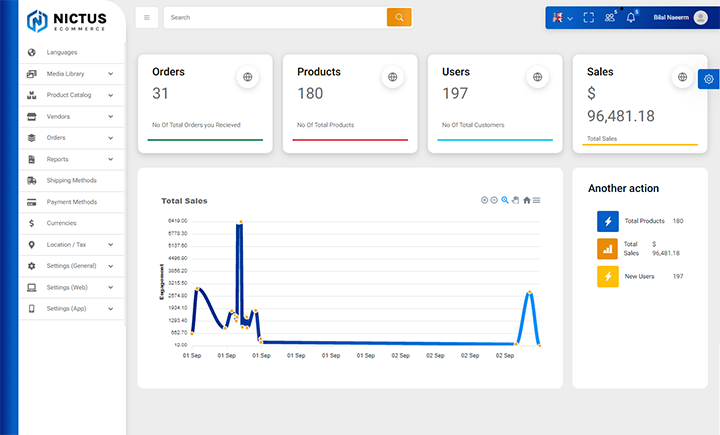Open Shipping Methods in the sidebar
720x435 pixels.
tap(72, 181)
